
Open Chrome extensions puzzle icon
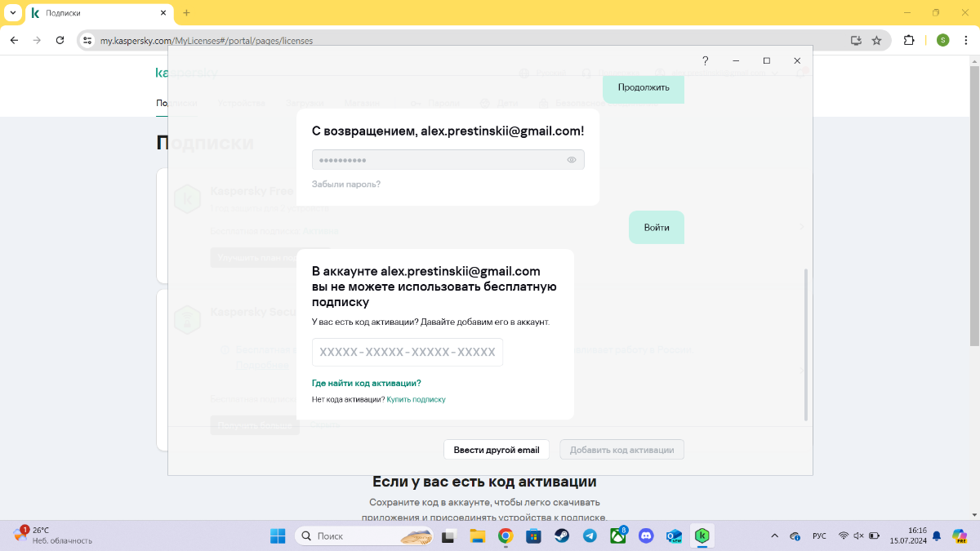click(909, 40)
